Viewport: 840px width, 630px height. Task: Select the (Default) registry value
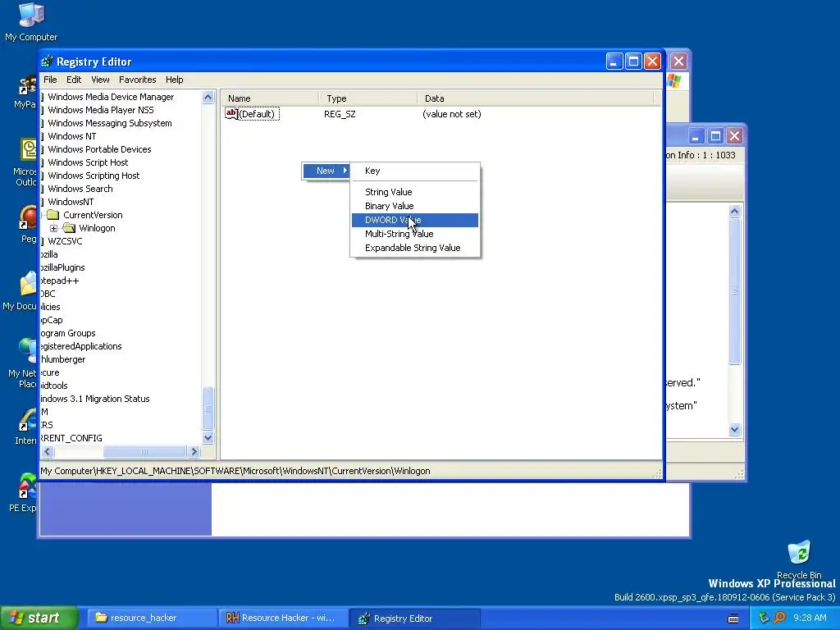[257, 114]
